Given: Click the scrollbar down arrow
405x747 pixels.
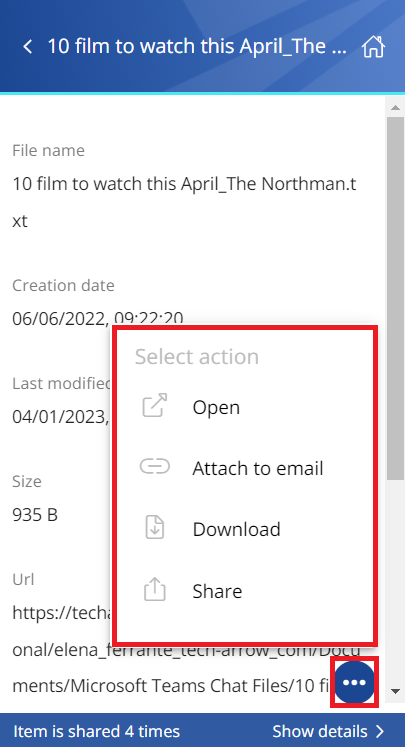Looking at the screenshot, I should tap(395, 691).
